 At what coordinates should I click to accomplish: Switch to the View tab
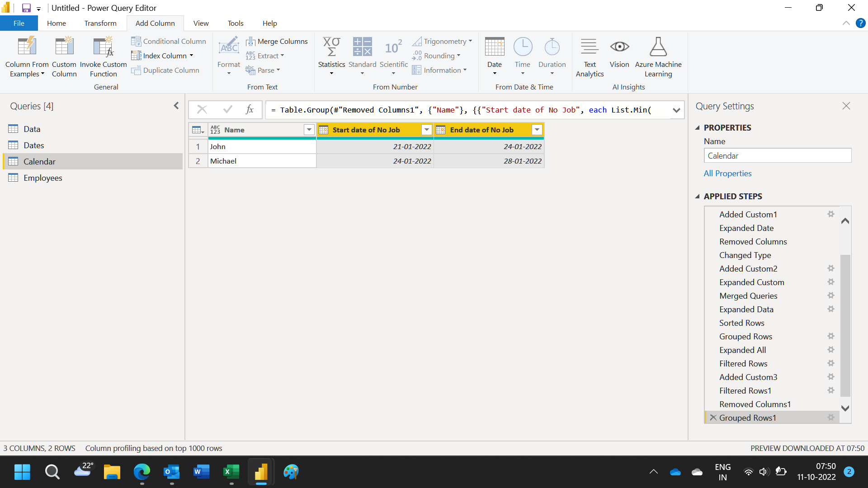click(x=201, y=23)
